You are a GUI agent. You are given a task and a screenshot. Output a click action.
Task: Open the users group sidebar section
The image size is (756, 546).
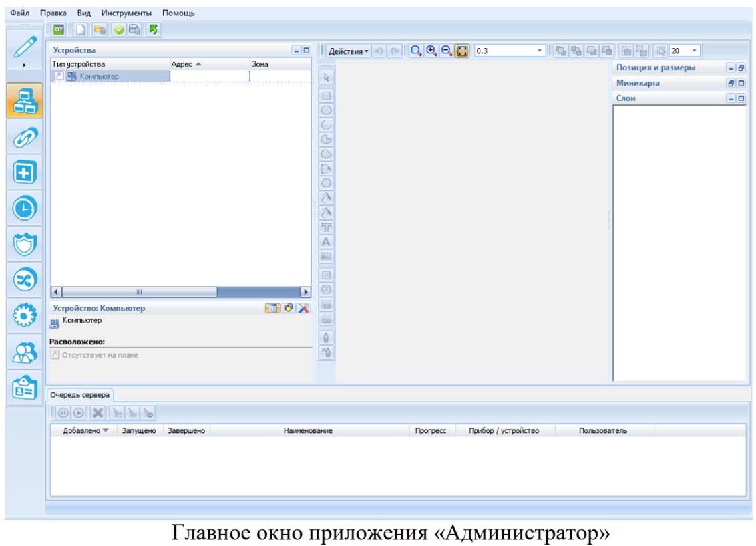click(25, 352)
